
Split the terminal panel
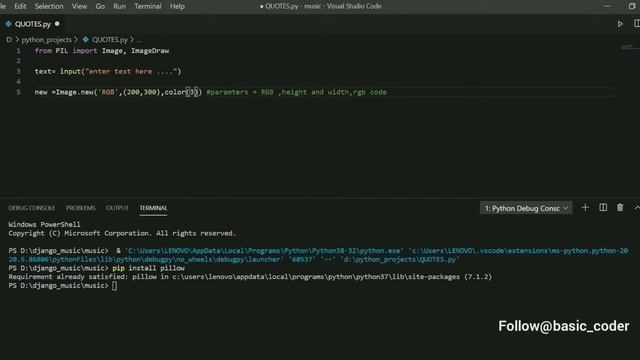click(x=603, y=208)
